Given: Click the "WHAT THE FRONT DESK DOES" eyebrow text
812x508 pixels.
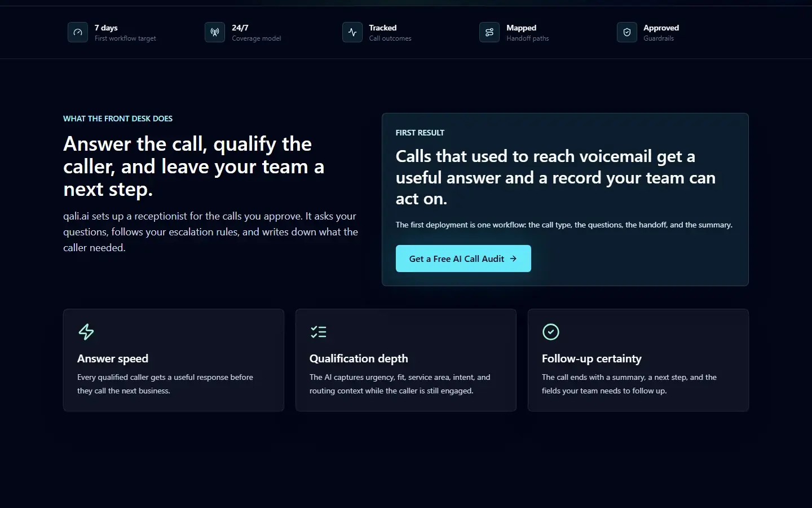Looking at the screenshot, I should (118, 119).
